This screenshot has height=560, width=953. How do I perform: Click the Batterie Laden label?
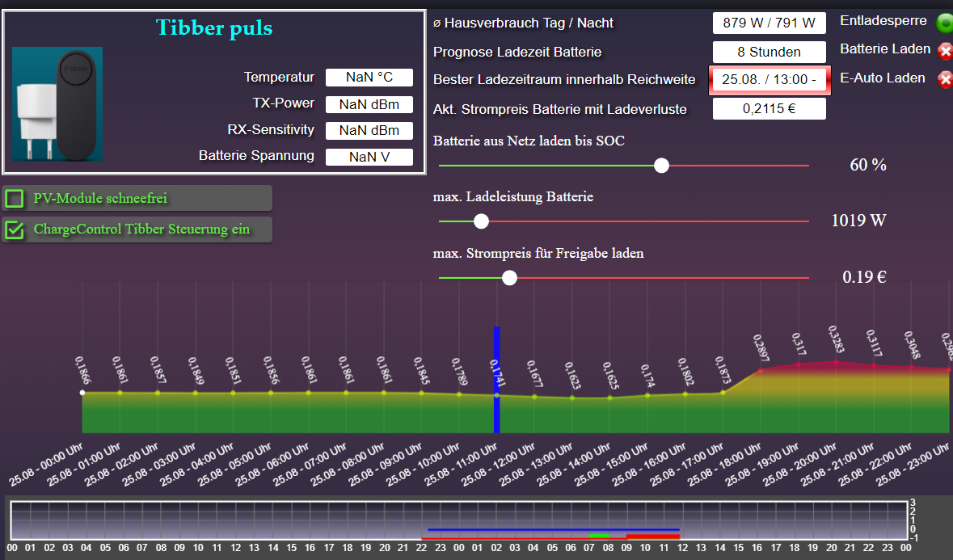coord(885,49)
